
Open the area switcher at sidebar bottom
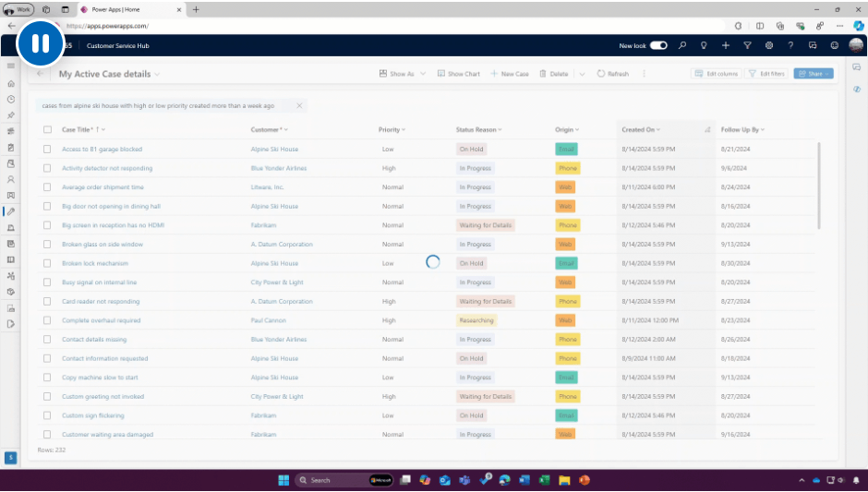pos(10,458)
